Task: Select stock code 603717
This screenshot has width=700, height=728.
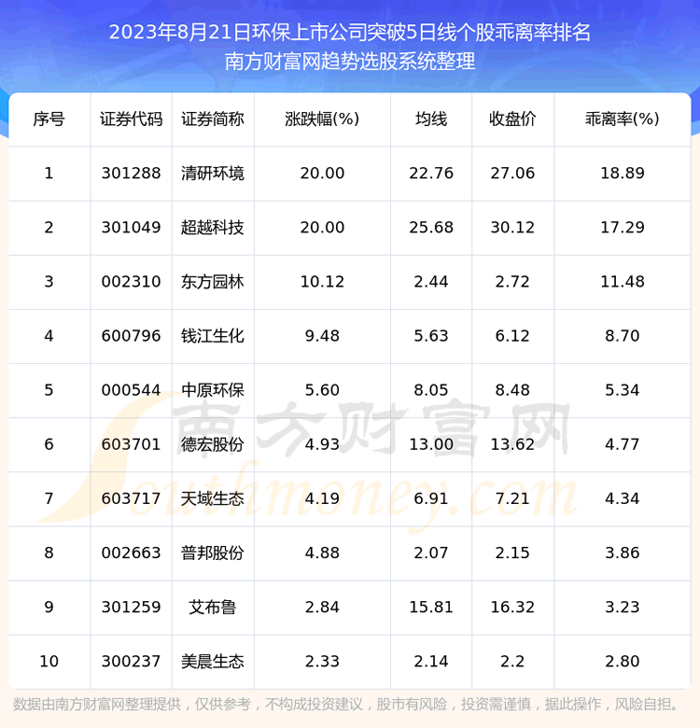Action: [131, 498]
